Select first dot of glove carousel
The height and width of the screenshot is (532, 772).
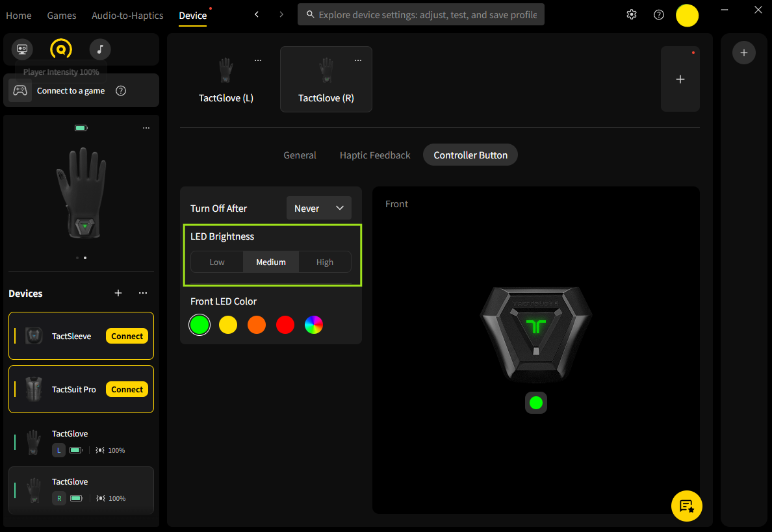click(x=77, y=258)
